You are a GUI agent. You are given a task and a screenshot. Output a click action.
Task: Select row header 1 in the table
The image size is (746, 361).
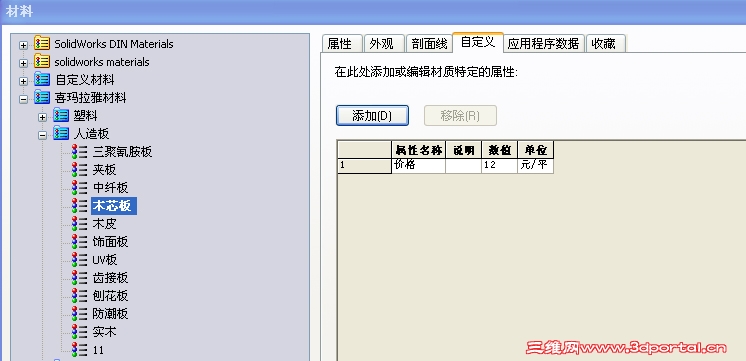[364, 166]
